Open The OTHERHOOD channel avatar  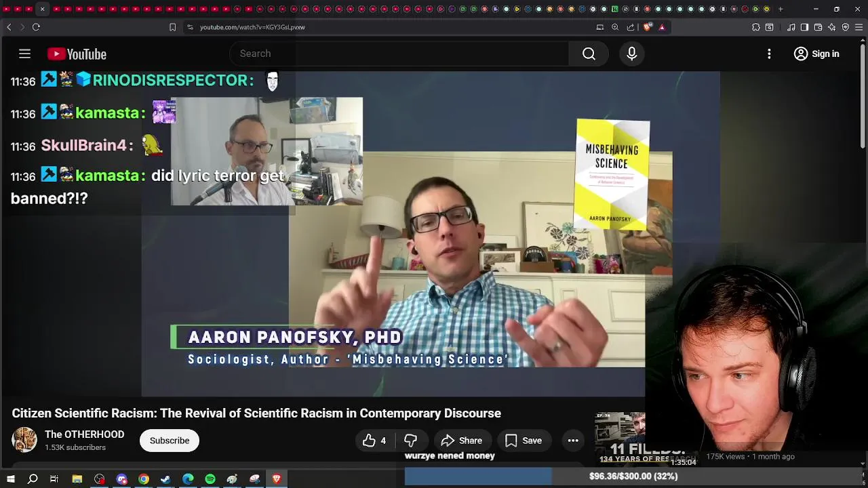click(x=24, y=440)
